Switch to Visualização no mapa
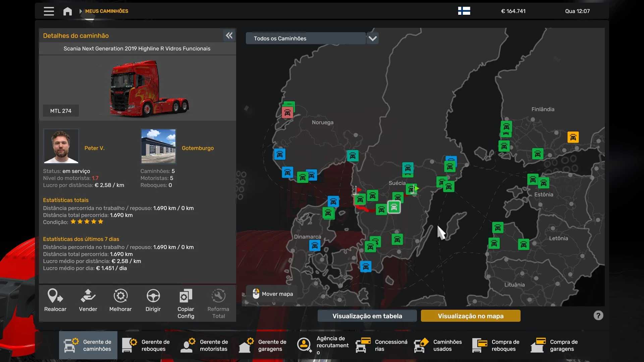 (470, 316)
